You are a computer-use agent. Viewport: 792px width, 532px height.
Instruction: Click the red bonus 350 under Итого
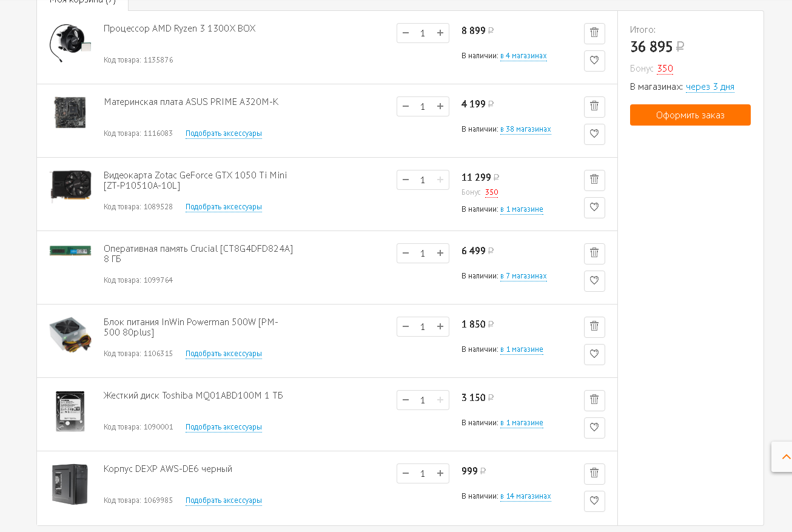pyautogui.click(x=665, y=69)
